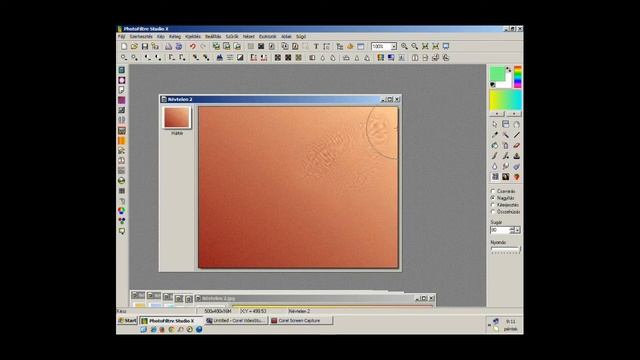640x360 pixels.
Task: Click the green foreground color swatch
Action: coord(497,73)
